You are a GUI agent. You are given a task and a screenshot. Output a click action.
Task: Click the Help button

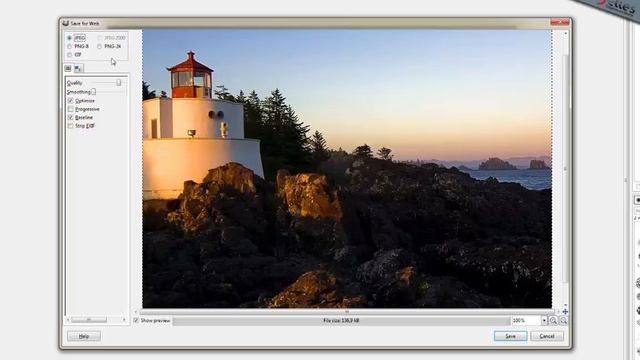click(84, 336)
